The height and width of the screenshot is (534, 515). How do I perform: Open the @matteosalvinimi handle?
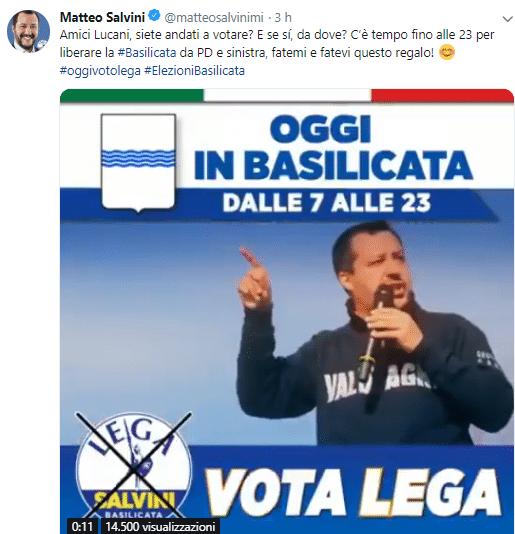tap(214, 17)
